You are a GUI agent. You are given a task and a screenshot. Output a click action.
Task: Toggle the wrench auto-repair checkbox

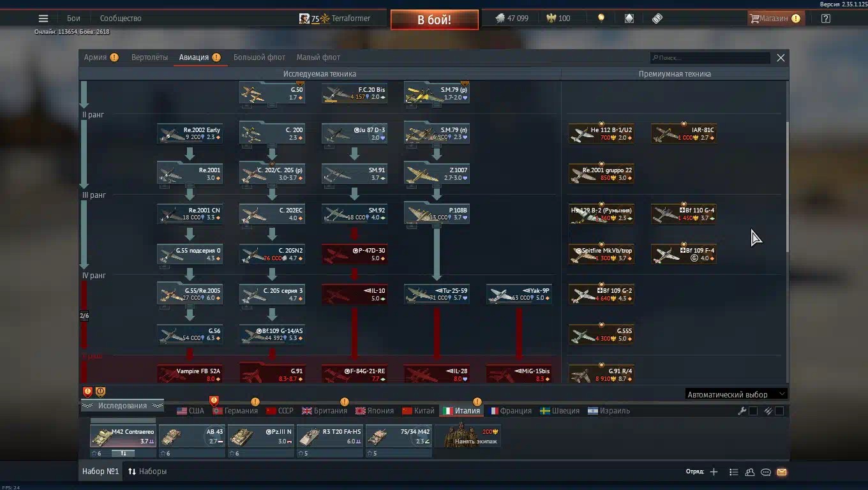tap(753, 411)
